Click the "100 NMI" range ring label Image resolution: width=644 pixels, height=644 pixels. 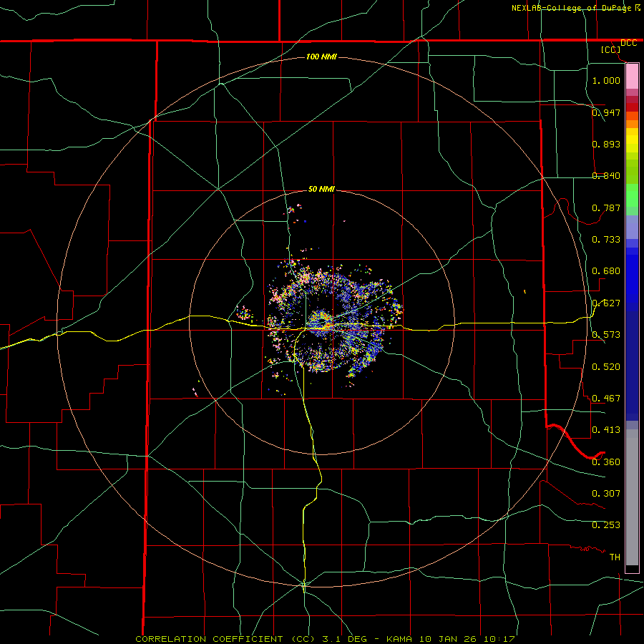click(321, 57)
